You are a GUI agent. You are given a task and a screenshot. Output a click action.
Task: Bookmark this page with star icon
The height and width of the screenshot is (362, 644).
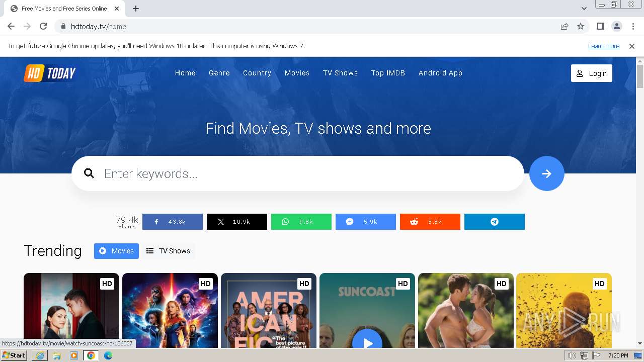(581, 26)
